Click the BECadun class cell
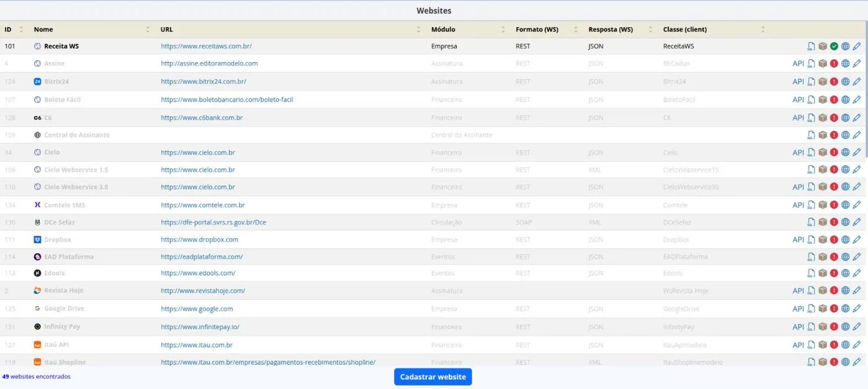 [676, 63]
